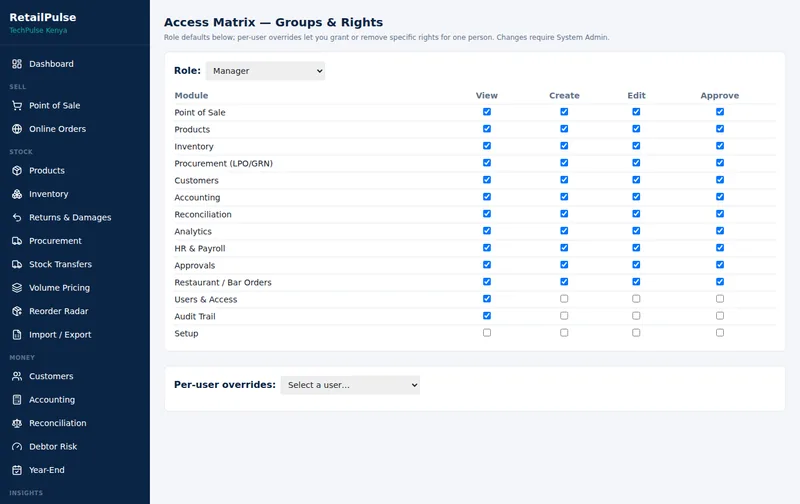The image size is (800, 504).
Task: Click the Dashboard grid icon
Action: (x=17, y=64)
